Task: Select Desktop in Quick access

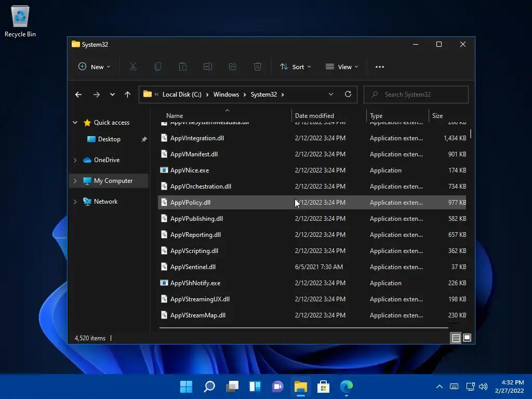Action: [109, 139]
